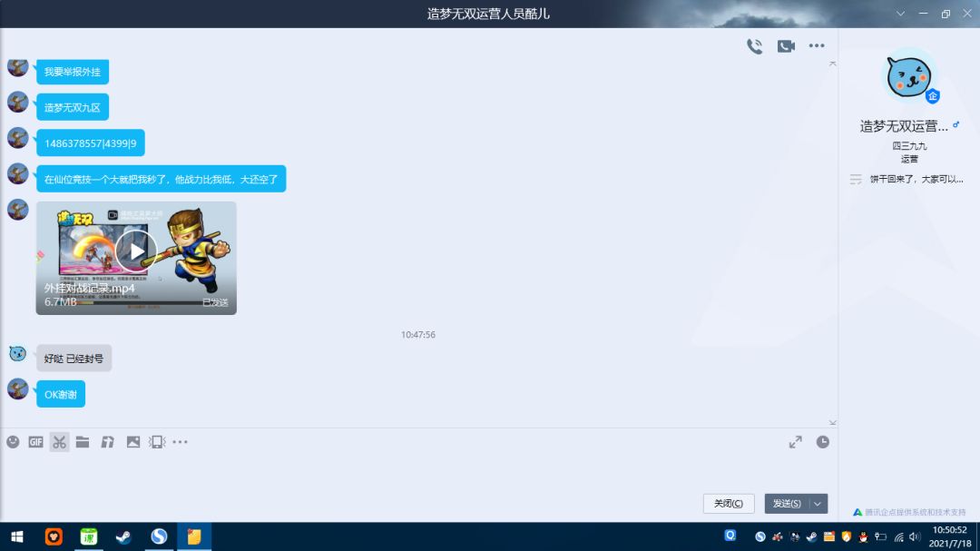Start a video call with the contact
Screen dimensions: 980x551
coord(786,46)
